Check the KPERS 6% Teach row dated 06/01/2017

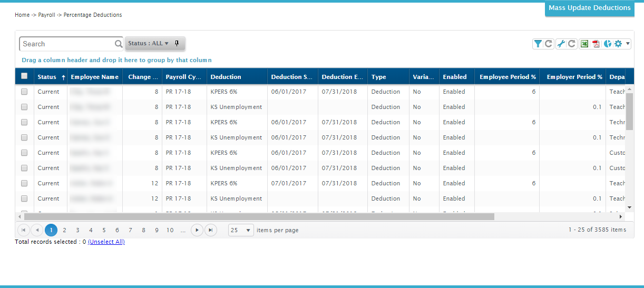[24, 92]
